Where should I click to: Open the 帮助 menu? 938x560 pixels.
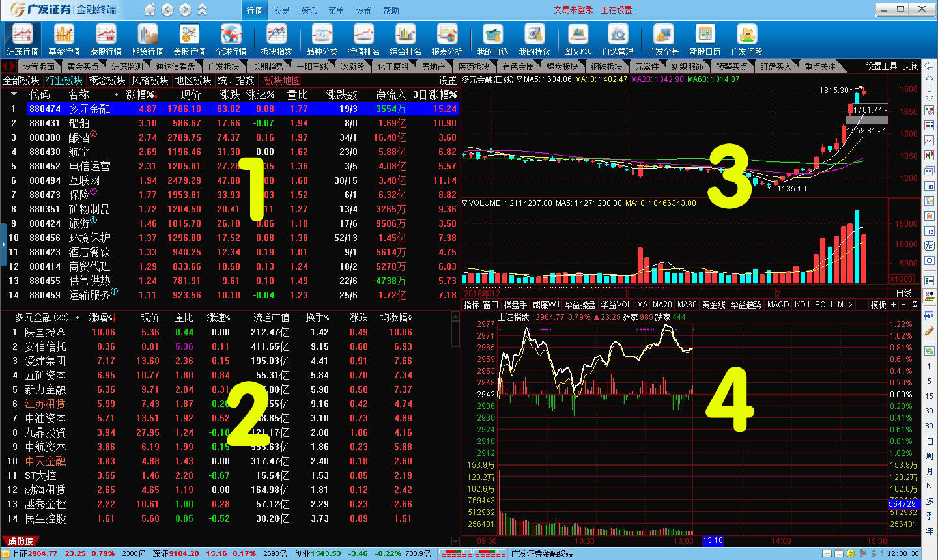391,10
